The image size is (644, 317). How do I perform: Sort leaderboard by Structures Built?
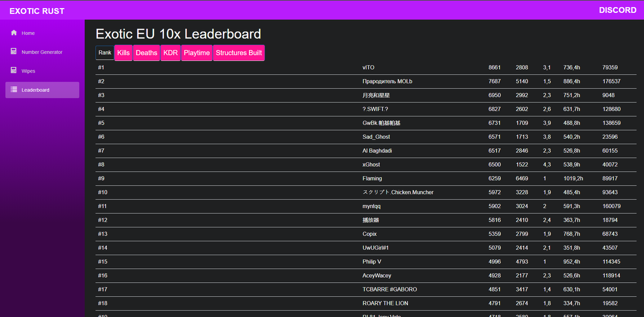point(239,53)
